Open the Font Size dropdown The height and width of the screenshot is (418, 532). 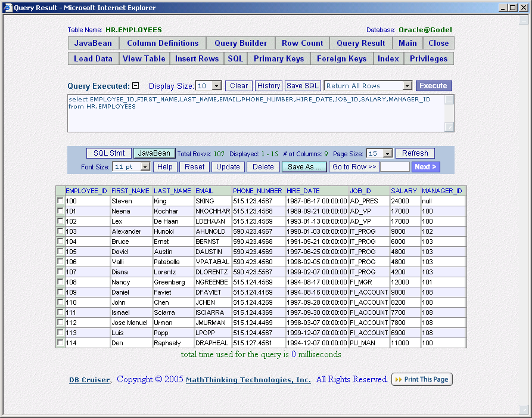click(x=131, y=167)
